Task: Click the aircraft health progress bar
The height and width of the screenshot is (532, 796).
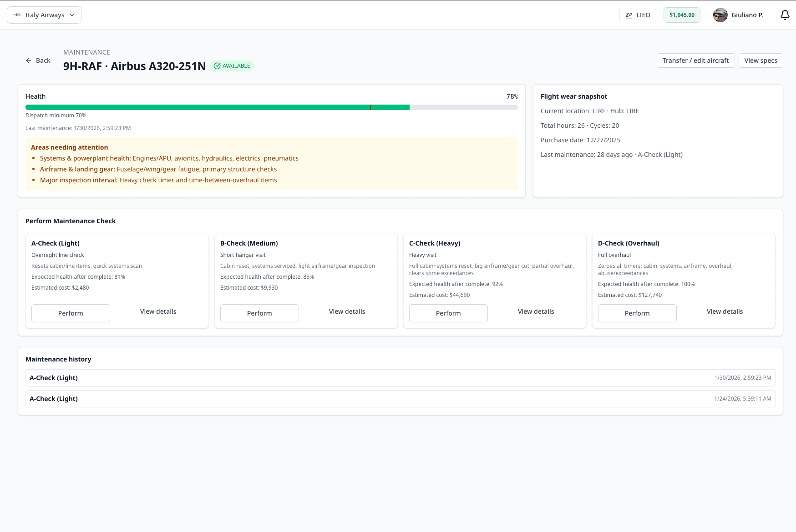Action: (271, 107)
